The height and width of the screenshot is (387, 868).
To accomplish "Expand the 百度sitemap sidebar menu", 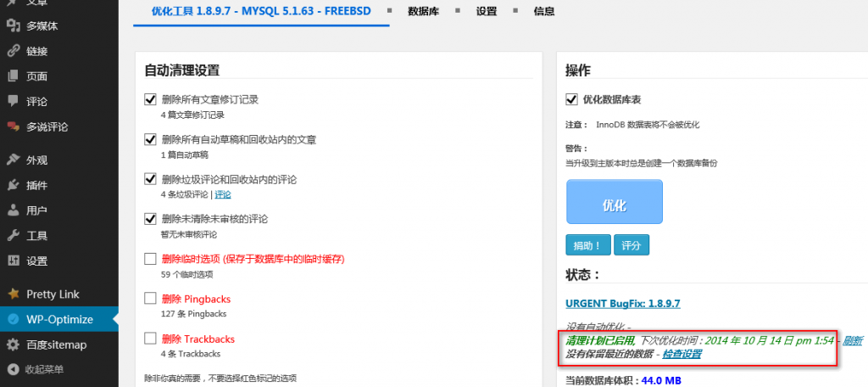I will 57,345.
